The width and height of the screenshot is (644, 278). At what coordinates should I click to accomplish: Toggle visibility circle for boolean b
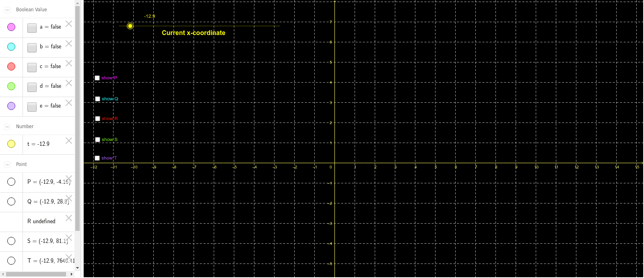point(11,47)
